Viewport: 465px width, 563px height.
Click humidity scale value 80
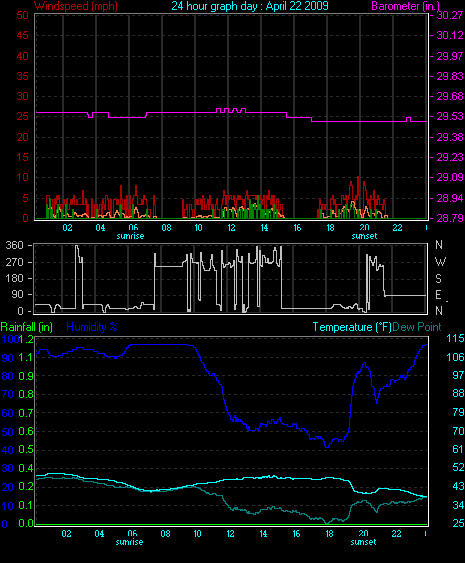point(8,376)
